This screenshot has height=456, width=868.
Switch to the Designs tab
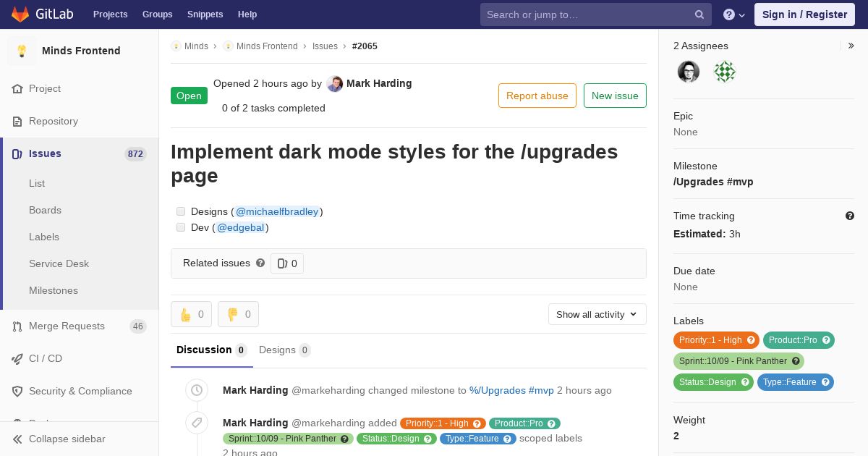click(x=284, y=350)
